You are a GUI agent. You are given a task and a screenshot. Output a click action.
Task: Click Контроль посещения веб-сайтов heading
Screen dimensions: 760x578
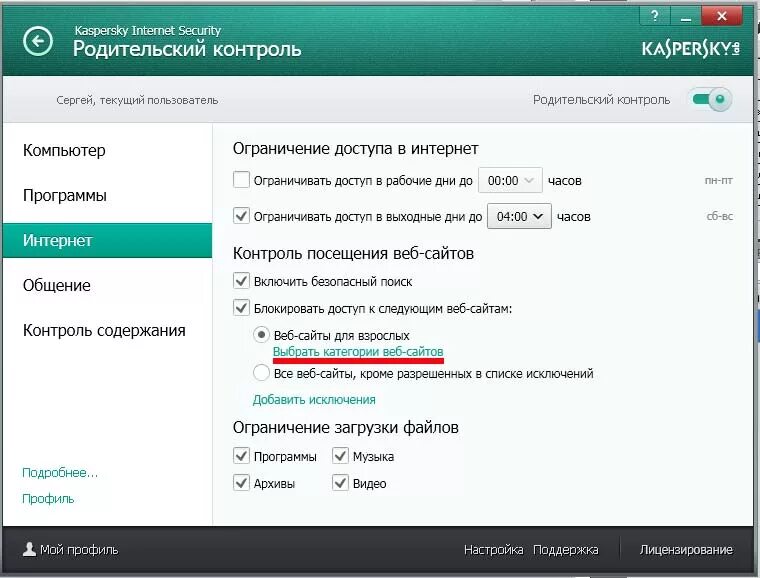click(x=353, y=253)
